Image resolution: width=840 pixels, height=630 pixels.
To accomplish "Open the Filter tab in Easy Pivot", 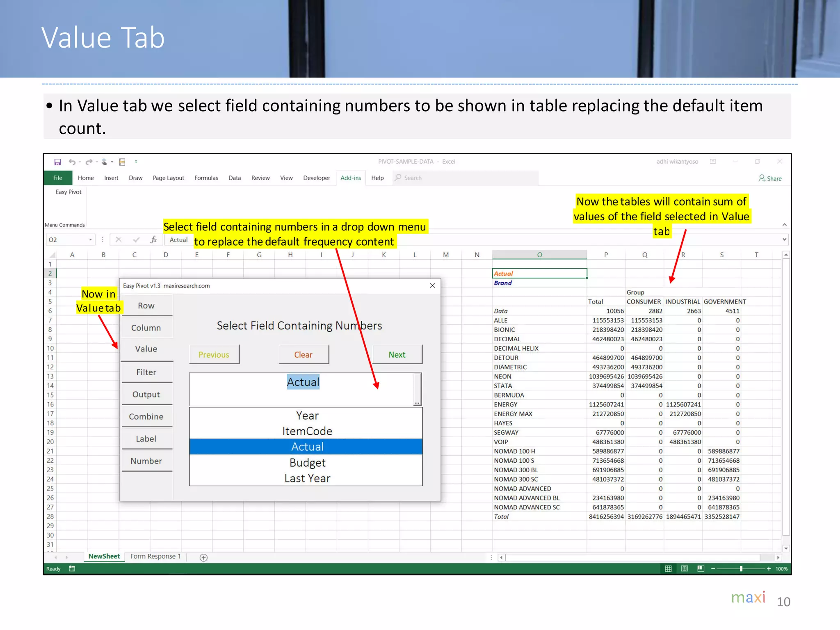I will 146,372.
